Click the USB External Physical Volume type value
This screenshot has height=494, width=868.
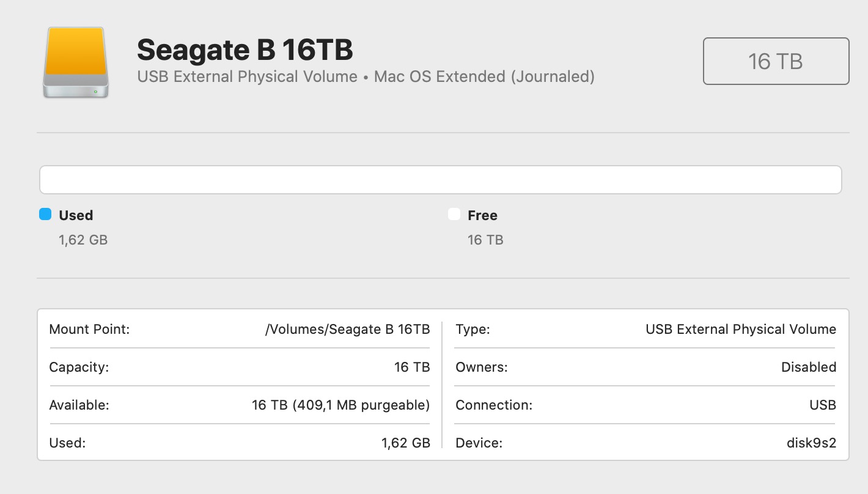coord(740,330)
